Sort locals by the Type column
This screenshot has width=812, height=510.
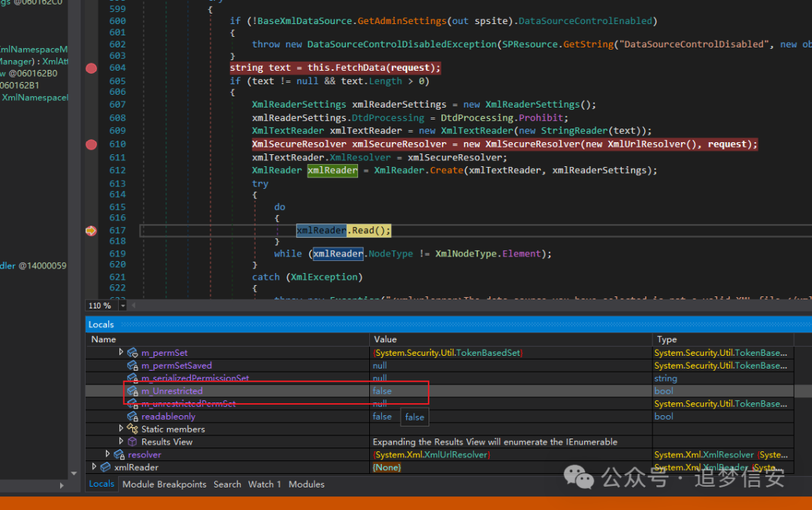click(723, 339)
